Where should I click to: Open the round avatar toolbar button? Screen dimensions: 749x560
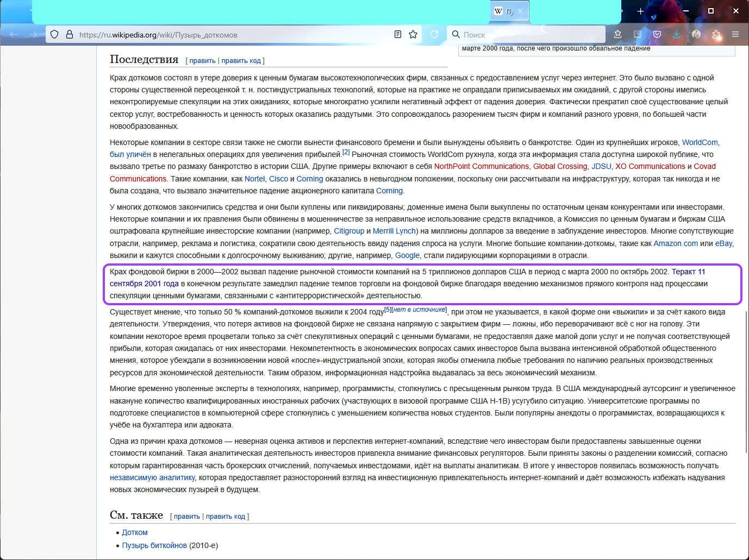(696, 34)
